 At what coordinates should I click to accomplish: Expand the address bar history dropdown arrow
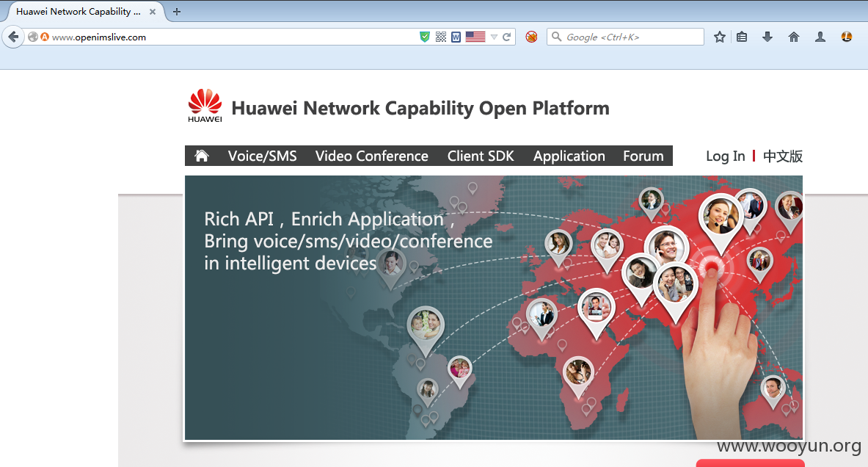point(494,37)
